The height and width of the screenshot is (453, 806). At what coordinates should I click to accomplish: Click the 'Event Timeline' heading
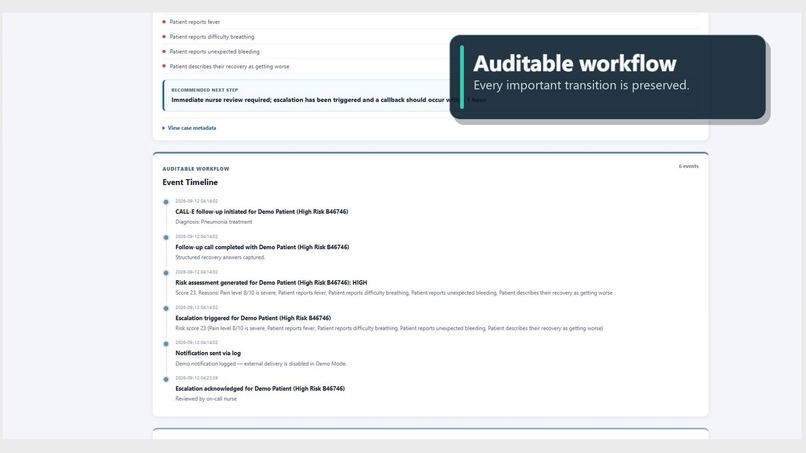(x=190, y=182)
